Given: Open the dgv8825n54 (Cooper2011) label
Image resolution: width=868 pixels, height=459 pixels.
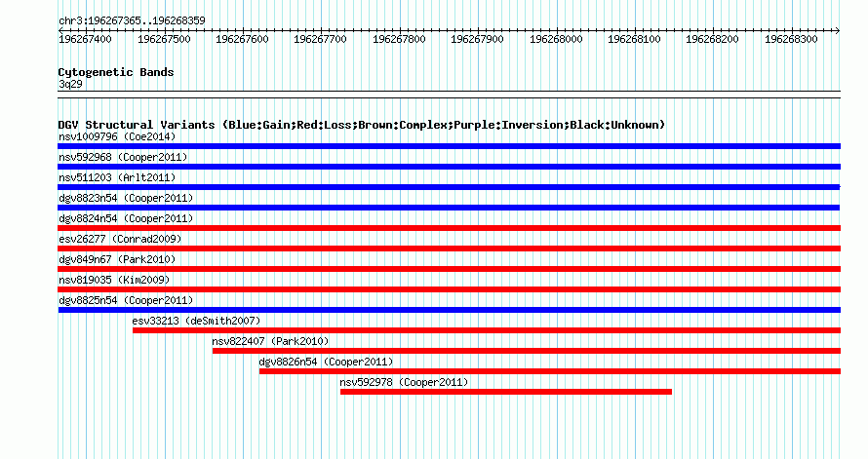Looking at the screenshot, I should [126, 300].
